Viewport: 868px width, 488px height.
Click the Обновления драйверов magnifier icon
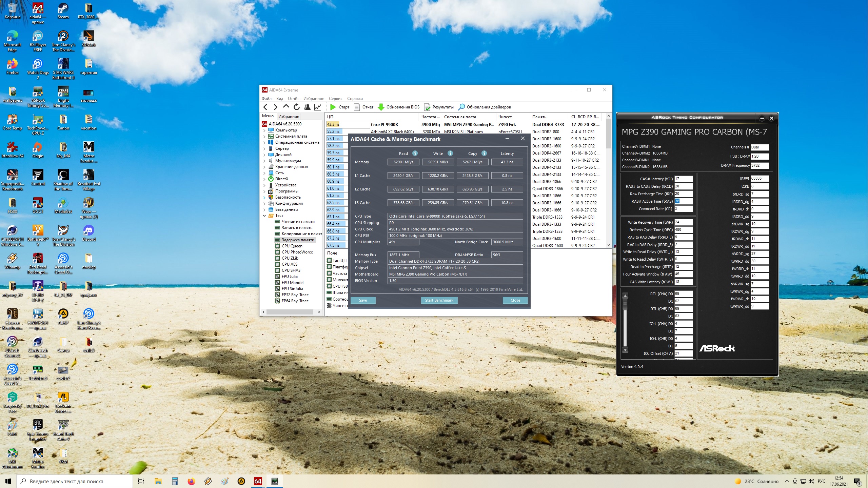(x=461, y=107)
